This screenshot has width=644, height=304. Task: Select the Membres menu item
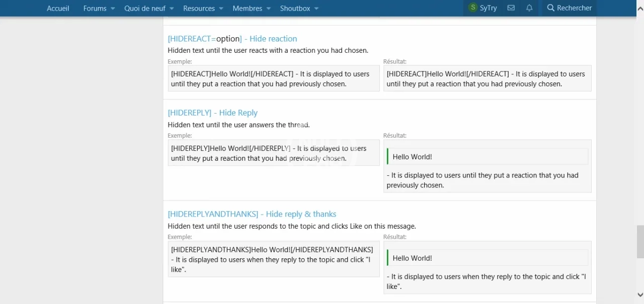pos(247,8)
